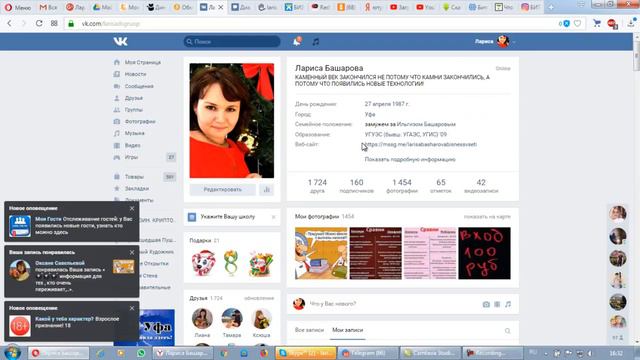Viewport: 640px width, 360px height.
Task: Click the VK logo in the header
Action: pos(120,41)
